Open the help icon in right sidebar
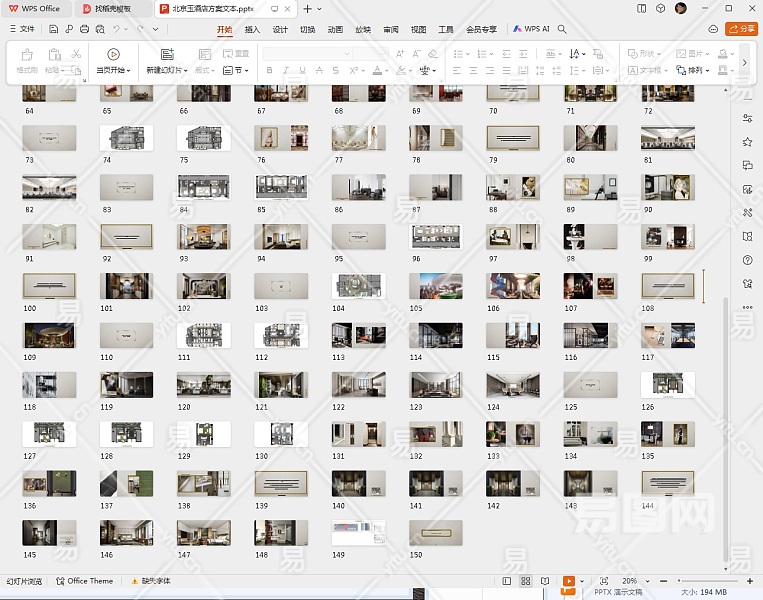 click(x=747, y=260)
